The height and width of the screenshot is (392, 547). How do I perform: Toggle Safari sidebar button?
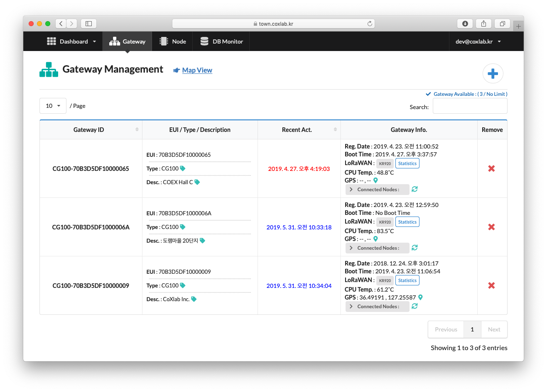point(88,24)
